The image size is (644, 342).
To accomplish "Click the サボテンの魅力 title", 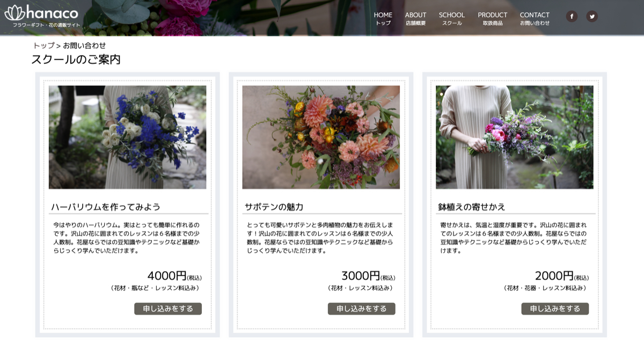I will (x=274, y=207).
